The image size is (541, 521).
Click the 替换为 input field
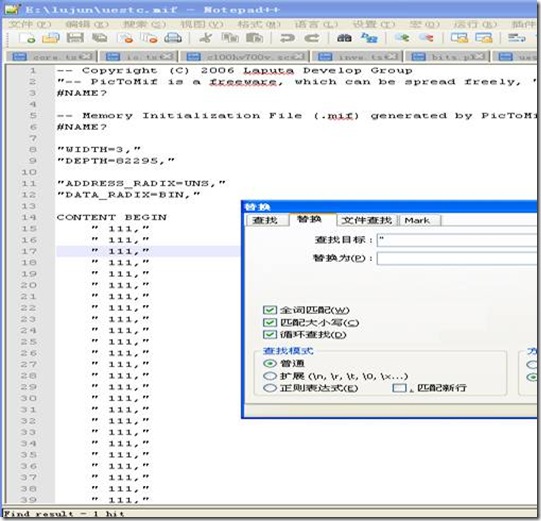[457, 258]
